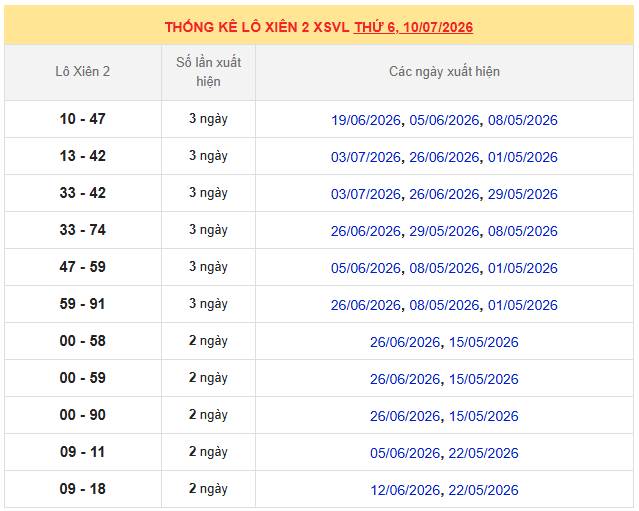639x511 pixels.
Task: Open 08/05/2026 in row 59 - 91
Action: (444, 305)
